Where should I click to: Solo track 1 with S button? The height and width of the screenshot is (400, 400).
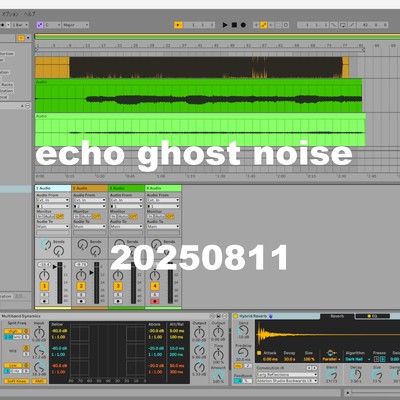(x=44, y=295)
